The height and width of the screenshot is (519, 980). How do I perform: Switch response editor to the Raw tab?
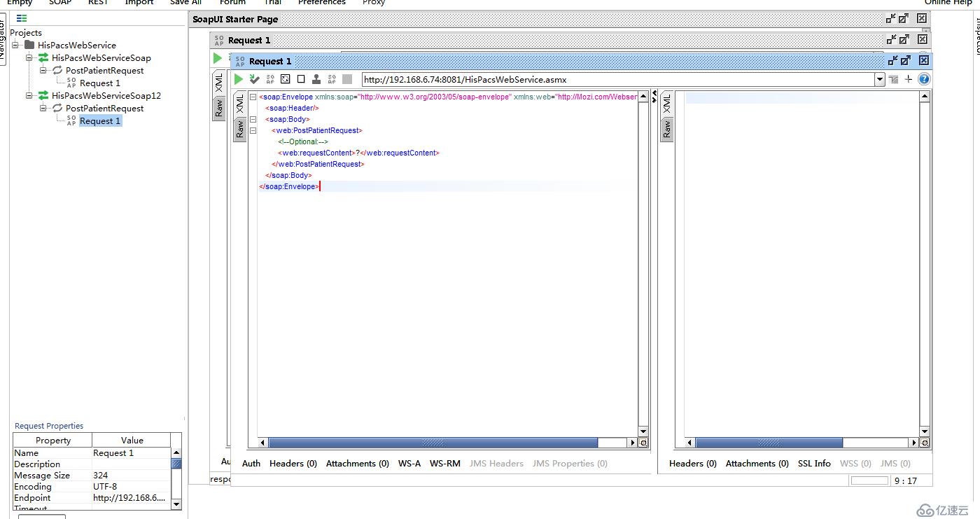[x=666, y=129]
